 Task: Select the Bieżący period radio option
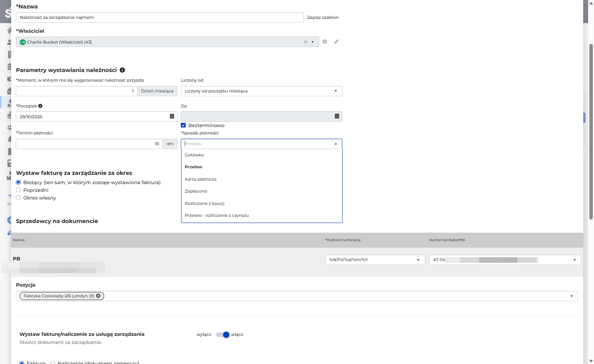pos(18,182)
